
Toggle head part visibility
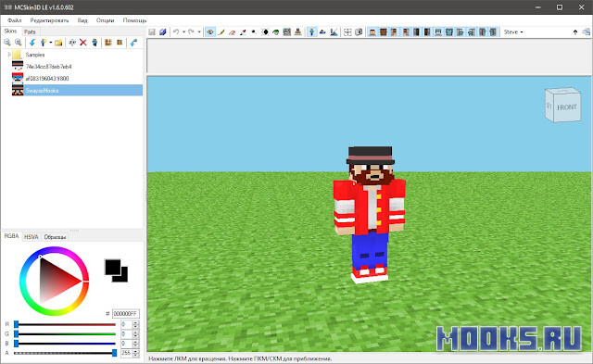[372, 32]
